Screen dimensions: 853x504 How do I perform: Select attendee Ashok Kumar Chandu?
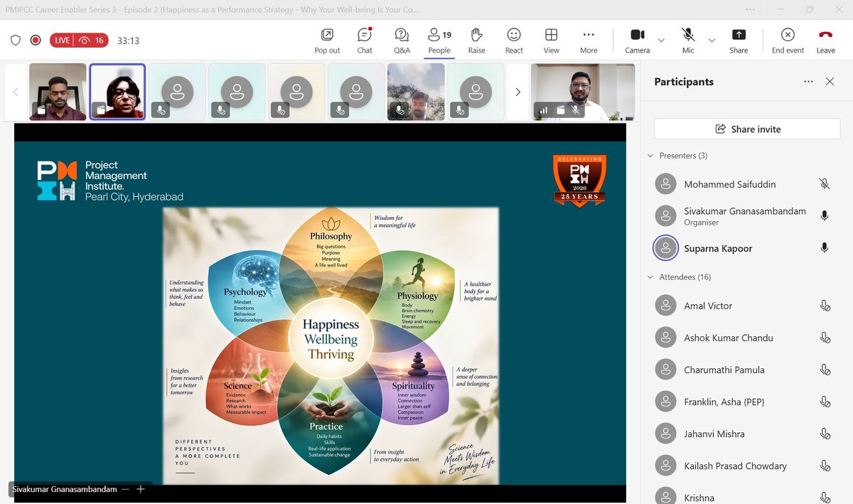click(746, 338)
